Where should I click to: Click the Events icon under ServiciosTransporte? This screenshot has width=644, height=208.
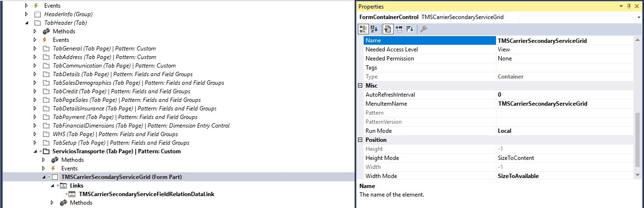click(x=54, y=168)
